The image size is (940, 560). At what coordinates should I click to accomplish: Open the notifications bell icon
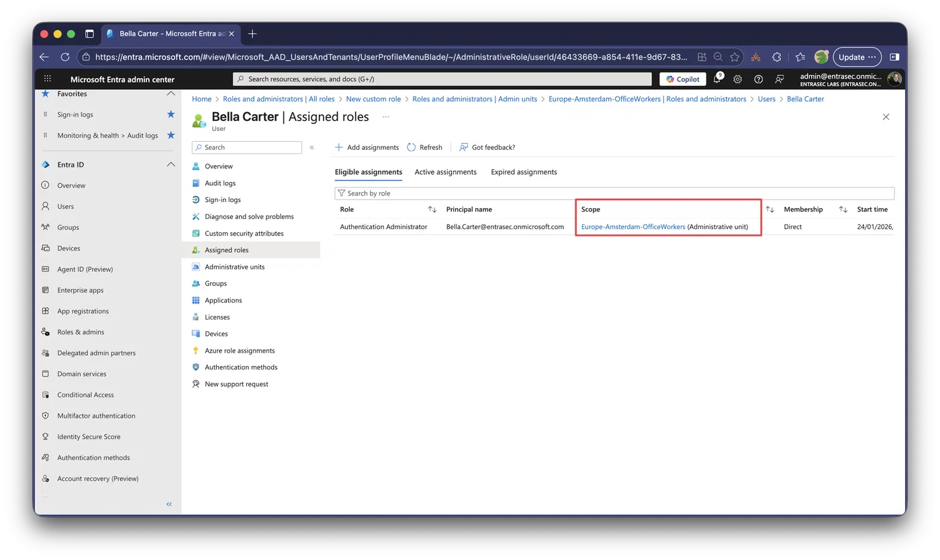717,79
